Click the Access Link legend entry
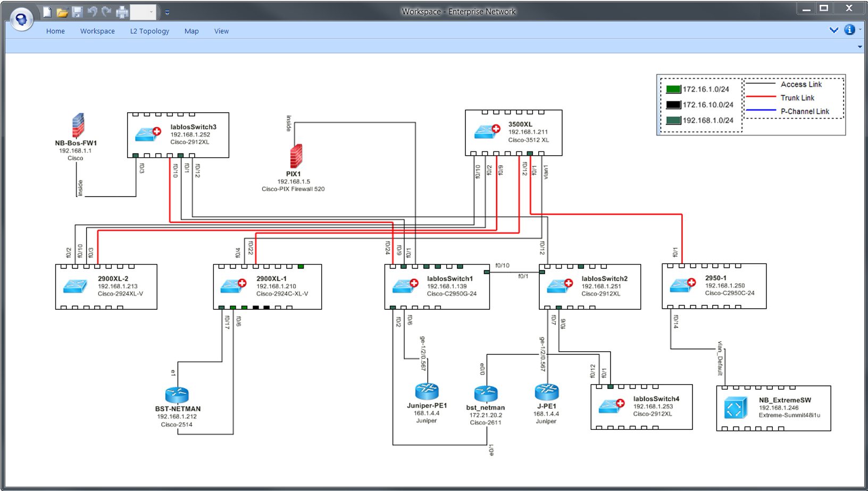The width and height of the screenshot is (868, 491). 801,84
